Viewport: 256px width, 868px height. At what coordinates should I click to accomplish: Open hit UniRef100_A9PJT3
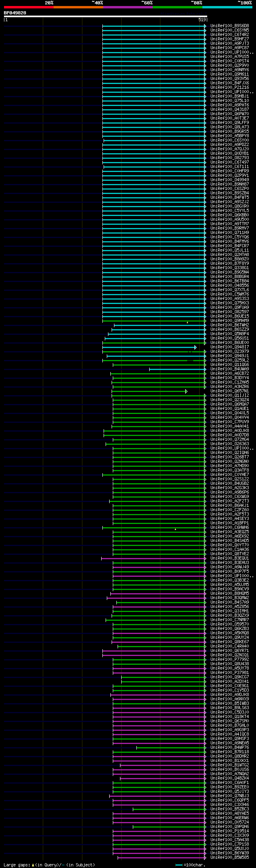coord(230,43)
